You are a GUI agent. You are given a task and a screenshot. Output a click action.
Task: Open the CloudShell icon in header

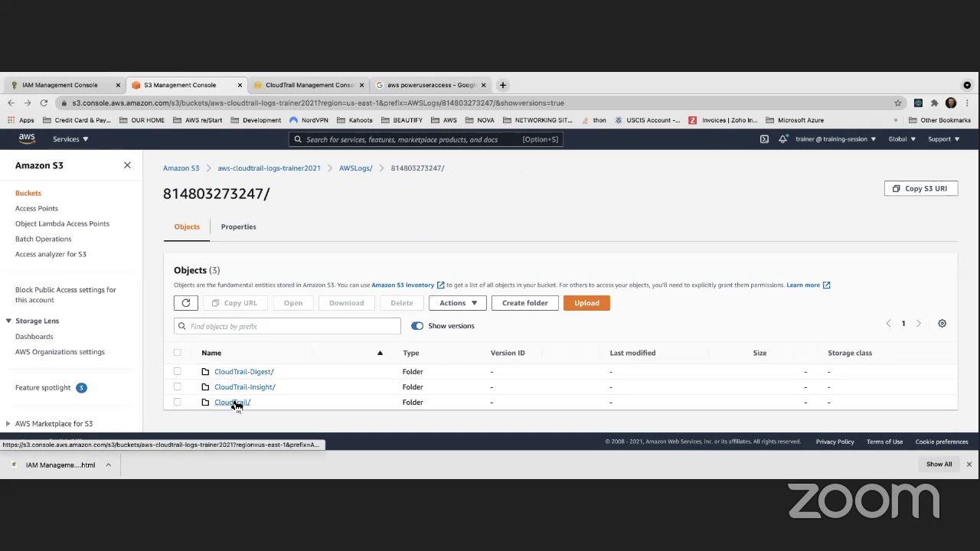(x=764, y=139)
